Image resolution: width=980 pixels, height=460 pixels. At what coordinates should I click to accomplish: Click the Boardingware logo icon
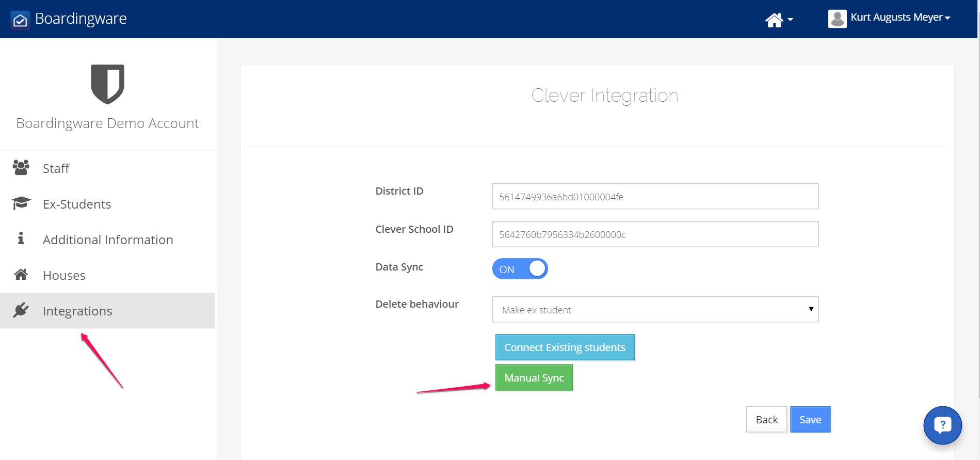click(20, 20)
